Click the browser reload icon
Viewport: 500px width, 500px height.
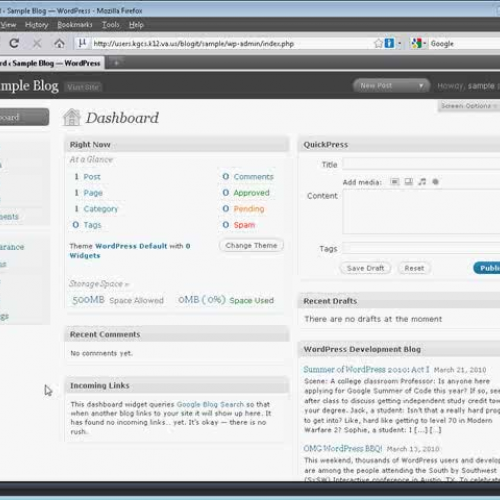click(14, 43)
